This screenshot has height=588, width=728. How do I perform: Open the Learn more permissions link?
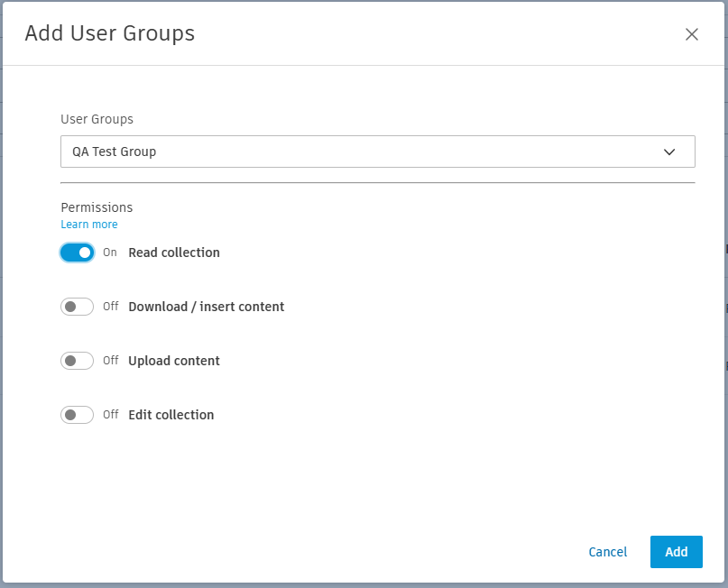[x=88, y=225]
